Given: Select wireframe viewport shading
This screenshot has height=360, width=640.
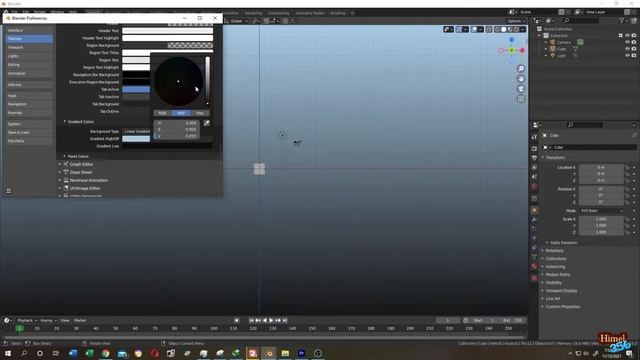Looking at the screenshot, I should pos(497,29).
